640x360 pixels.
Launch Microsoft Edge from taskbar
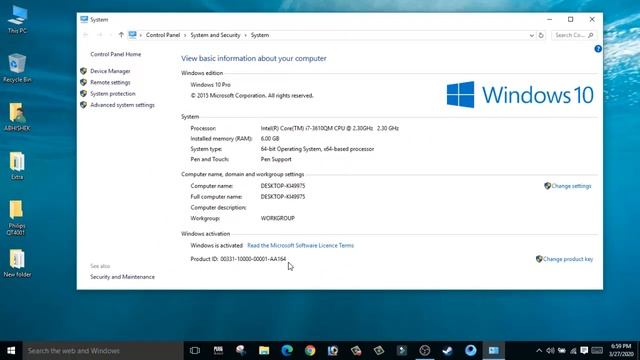pyautogui.click(x=287, y=351)
